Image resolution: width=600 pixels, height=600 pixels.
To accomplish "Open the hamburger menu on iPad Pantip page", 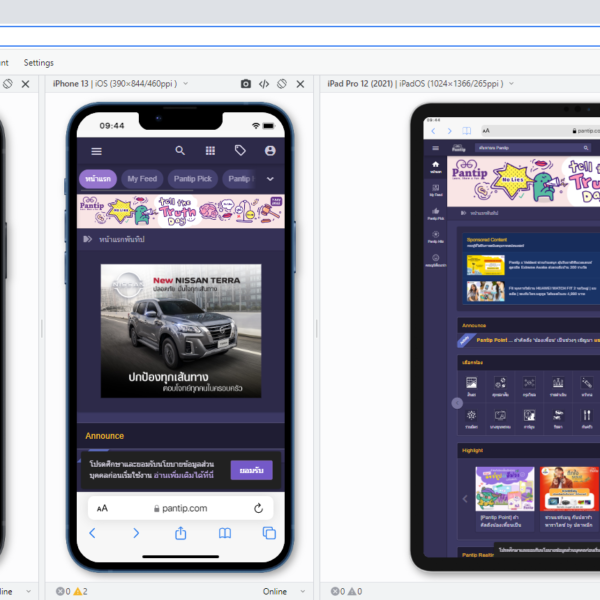I will click(435, 148).
